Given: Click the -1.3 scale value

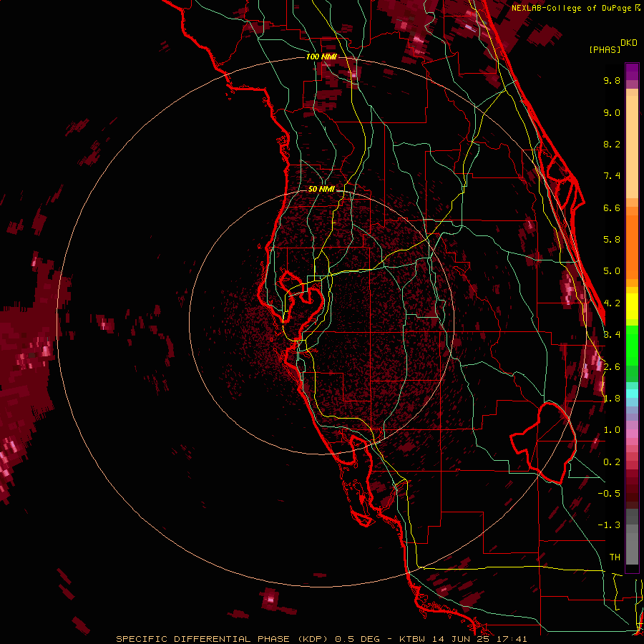Looking at the screenshot, I should pyautogui.click(x=609, y=525).
